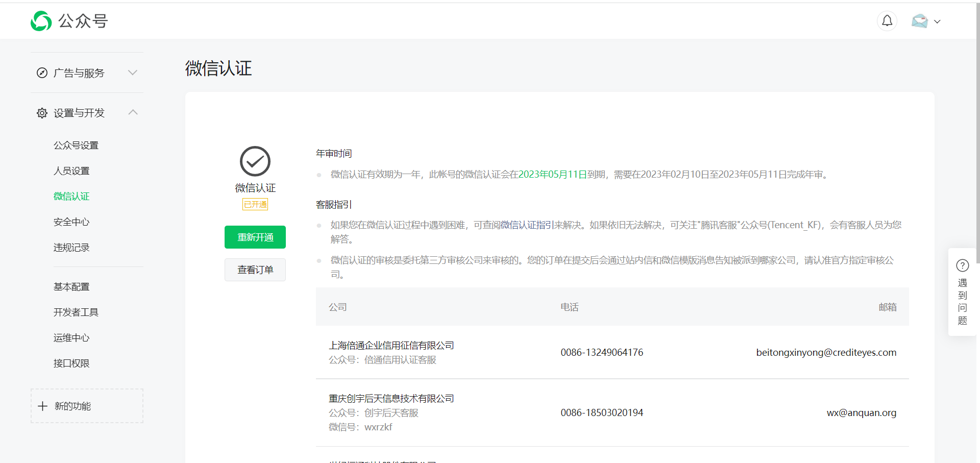Click the compass icon beside 广告与服务
Viewport: 980px width, 463px height.
click(42, 73)
